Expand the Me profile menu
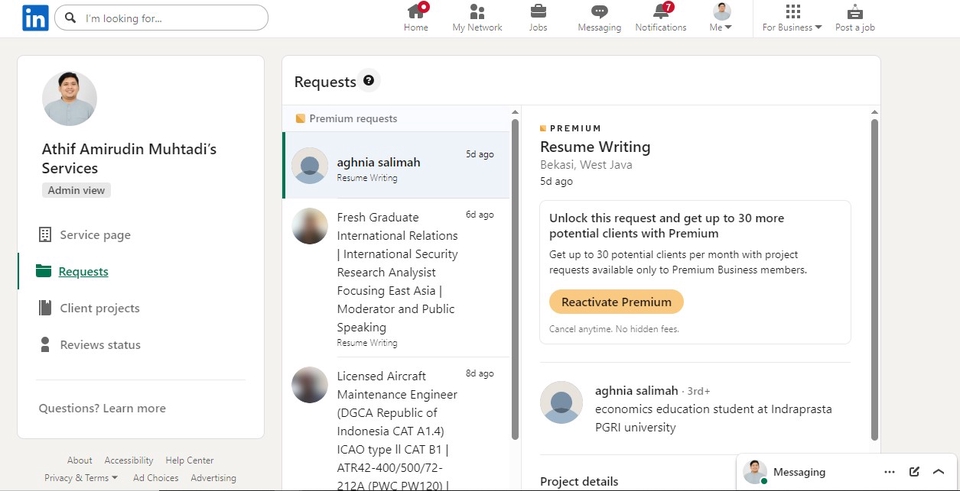This screenshot has height=491, width=960. click(722, 18)
